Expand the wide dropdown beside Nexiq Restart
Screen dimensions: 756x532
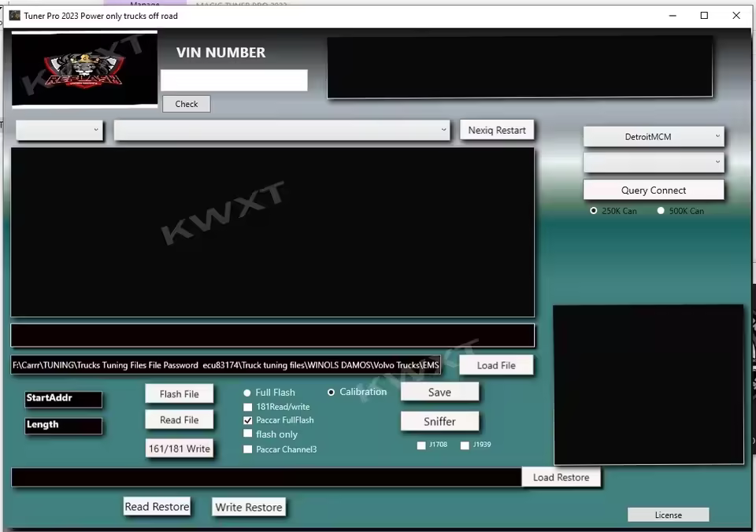pos(281,131)
